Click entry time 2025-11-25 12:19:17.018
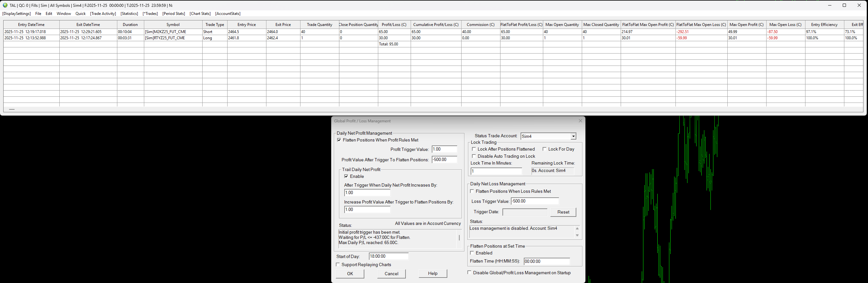 pyautogui.click(x=31, y=32)
